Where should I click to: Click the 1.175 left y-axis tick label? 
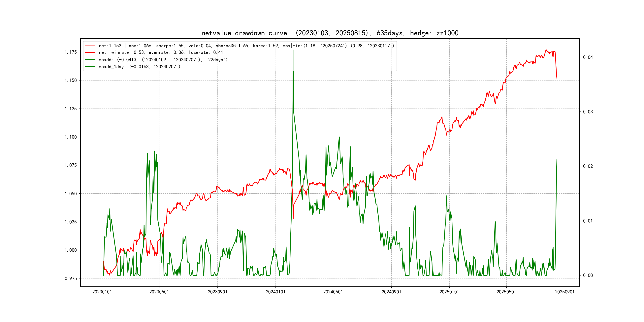[71, 52]
